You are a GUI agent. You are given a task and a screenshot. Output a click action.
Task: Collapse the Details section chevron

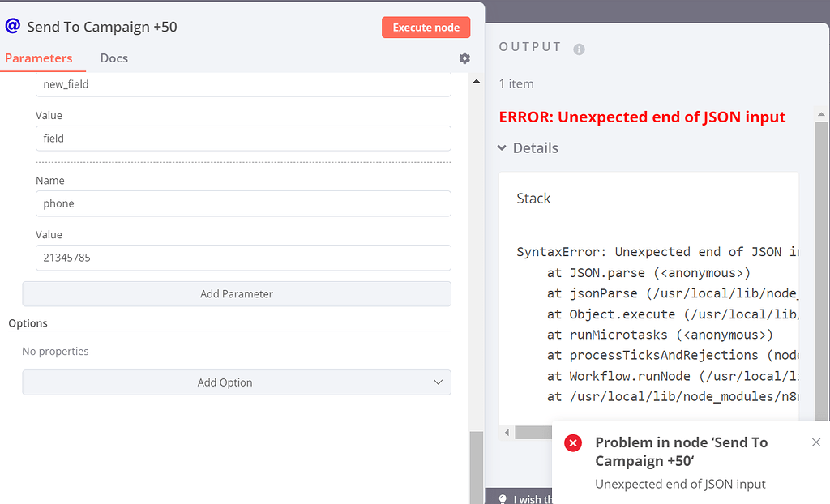click(503, 148)
